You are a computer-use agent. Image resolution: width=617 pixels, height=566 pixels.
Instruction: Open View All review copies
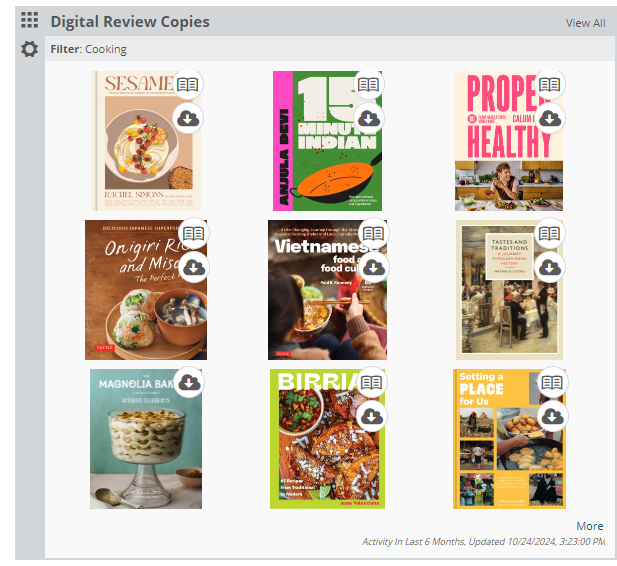click(x=586, y=23)
